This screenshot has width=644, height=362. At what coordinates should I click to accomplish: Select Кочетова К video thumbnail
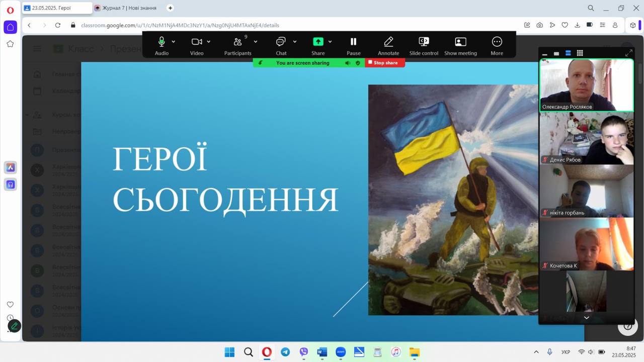[587, 244]
